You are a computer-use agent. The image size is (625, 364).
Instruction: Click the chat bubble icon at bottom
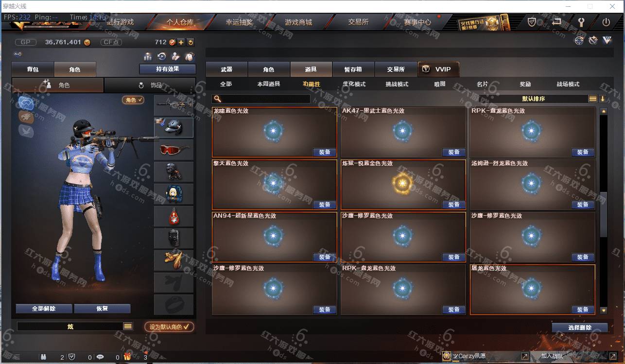pyautogui.click(x=101, y=357)
